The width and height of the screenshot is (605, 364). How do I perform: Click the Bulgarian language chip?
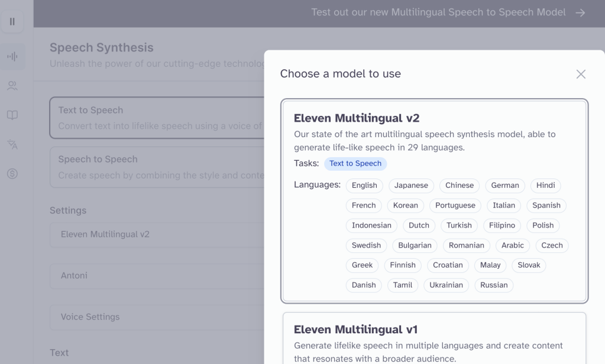pos(415,246)
